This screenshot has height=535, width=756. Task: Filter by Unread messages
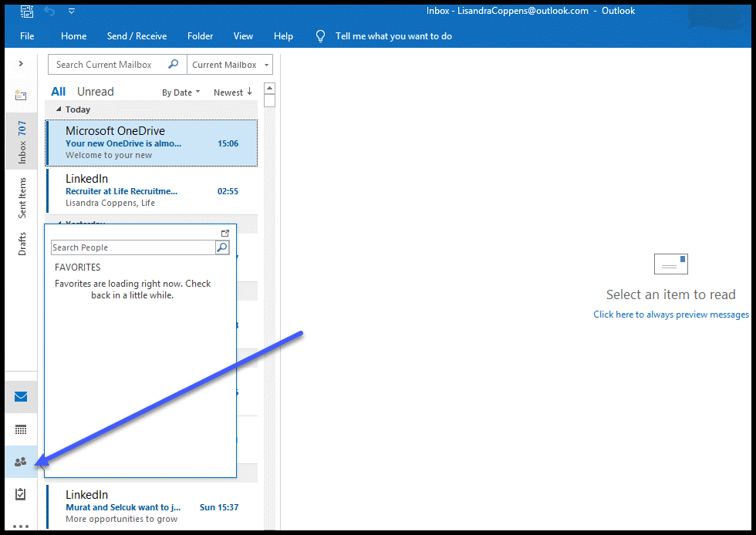(96, 92)
